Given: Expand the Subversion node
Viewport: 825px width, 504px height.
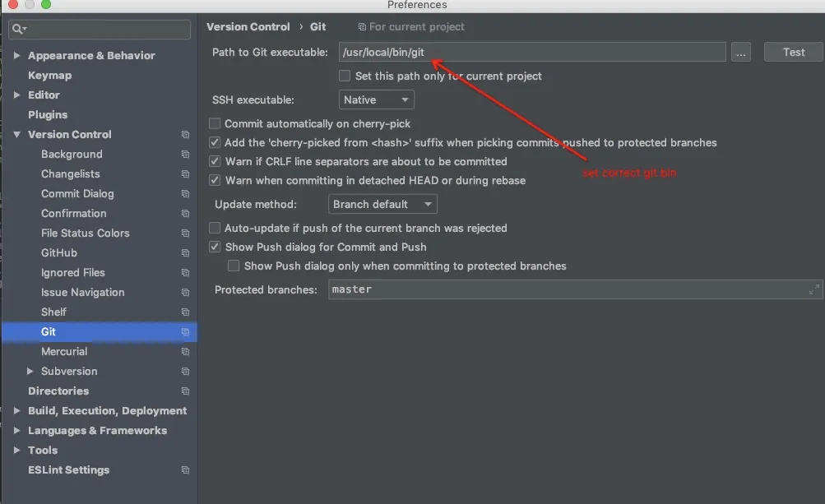Looking at the screenshot, I should [30, 372].
